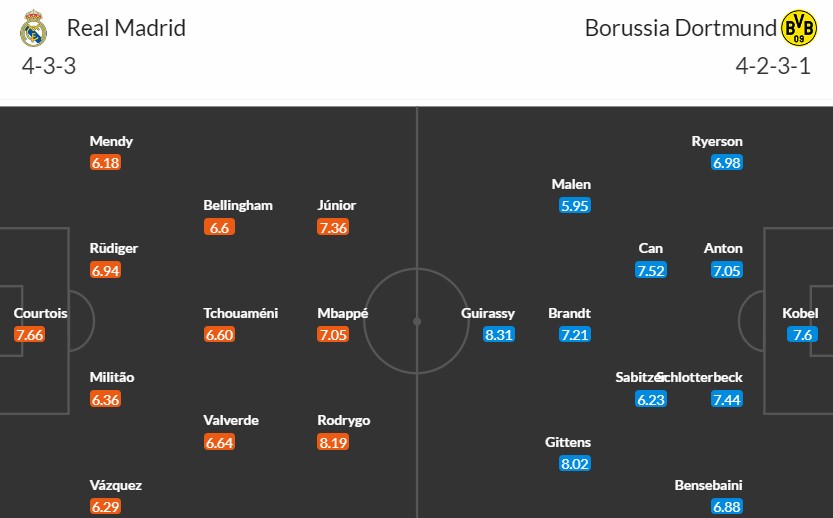Select Júnior's 7.36 rating
The image size is (833, 518).
[x=333, y=227]
